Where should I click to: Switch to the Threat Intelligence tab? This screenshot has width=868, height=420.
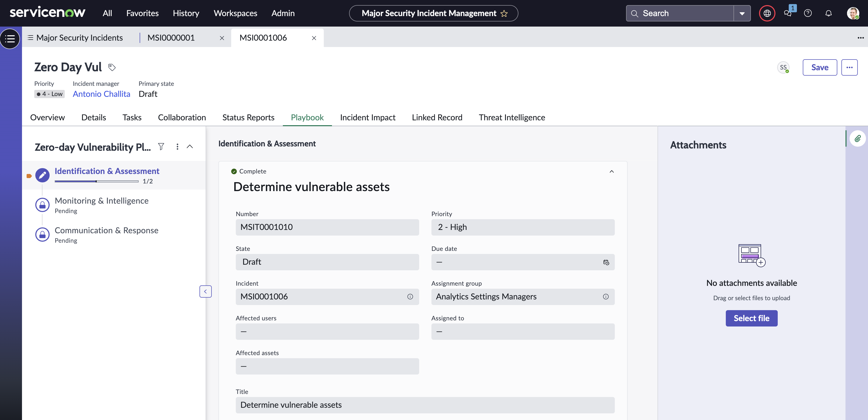pos(512,118)
